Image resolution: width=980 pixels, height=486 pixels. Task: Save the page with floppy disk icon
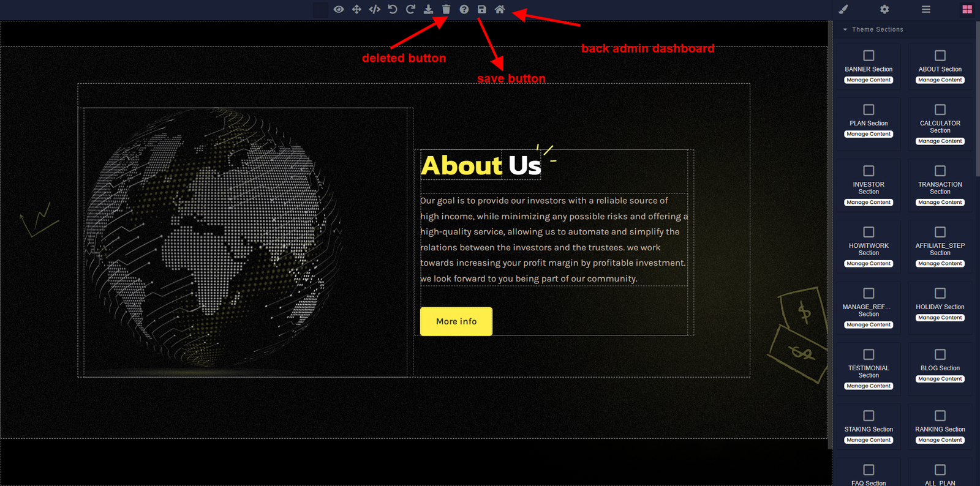coord(482,9)
